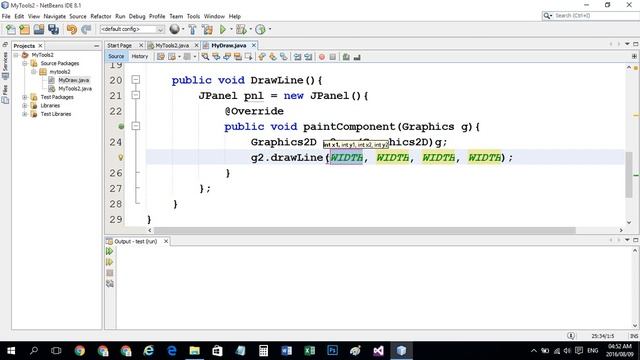Click the Redo toolbar icon
The image size is (640, 360).
pos(86,29)
